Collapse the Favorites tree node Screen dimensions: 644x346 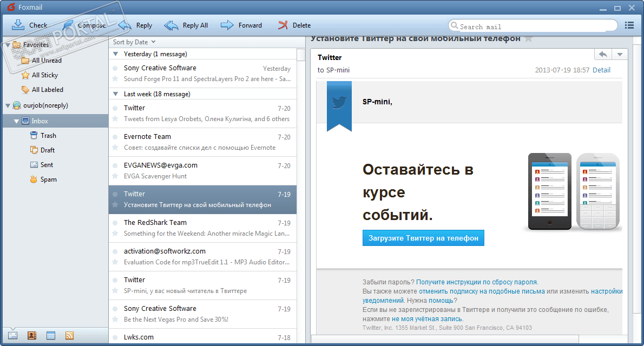(8, 45)
